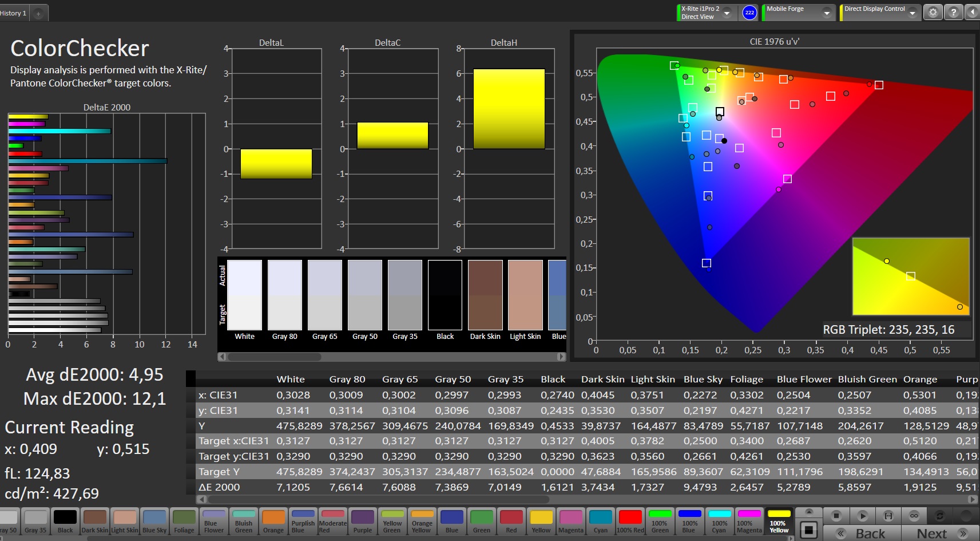
Task: Click the Dark Skin comparison swatch
Action: 485,295
